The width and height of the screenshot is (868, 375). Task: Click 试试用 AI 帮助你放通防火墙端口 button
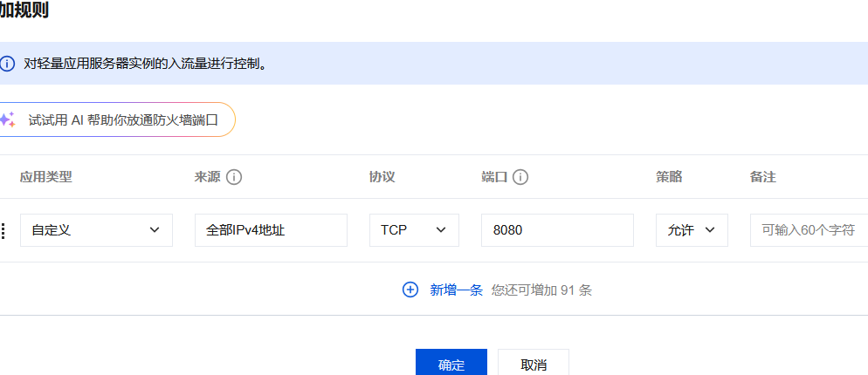117,119
